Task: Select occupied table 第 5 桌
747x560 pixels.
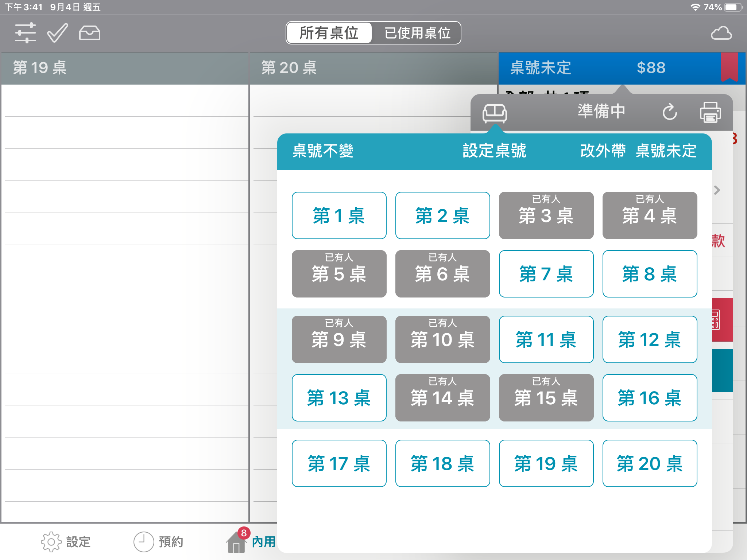Action: (339, 274)
